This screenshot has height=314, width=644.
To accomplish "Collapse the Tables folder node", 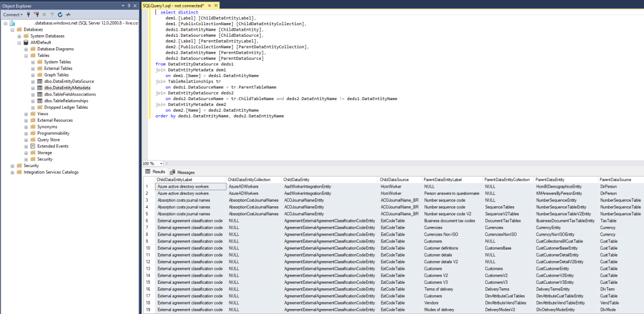I will [26, 56].
